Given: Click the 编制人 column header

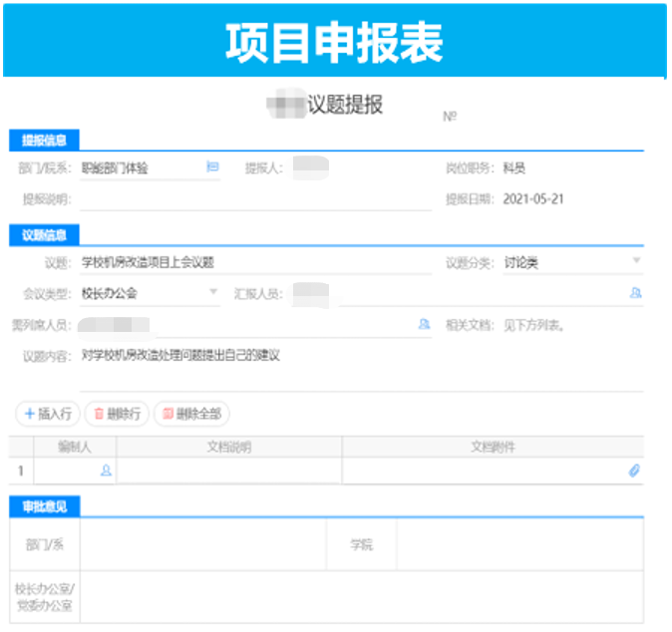Looking at the screenshot, I should (x=75, y=447).
